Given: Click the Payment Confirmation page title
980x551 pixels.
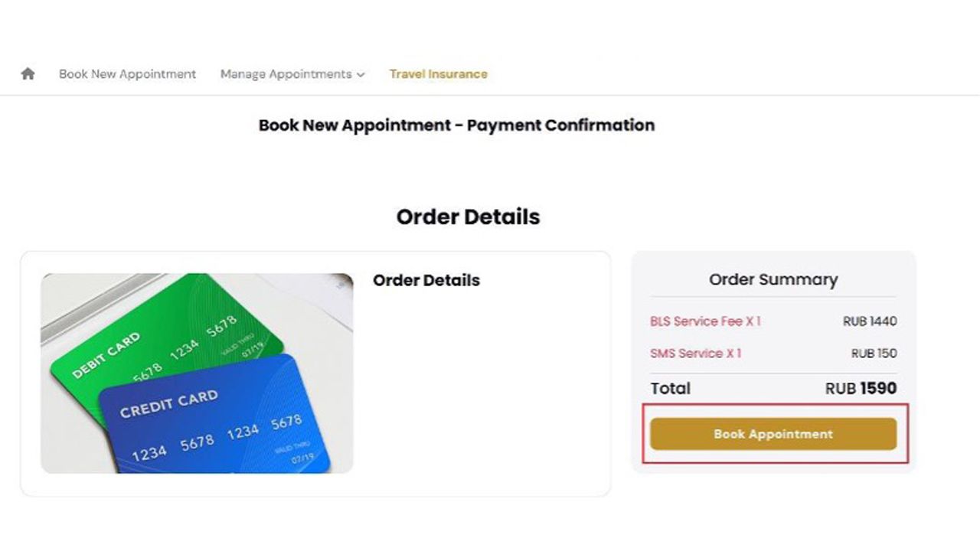Looking at the screenshot, I should tap(456, 125).
